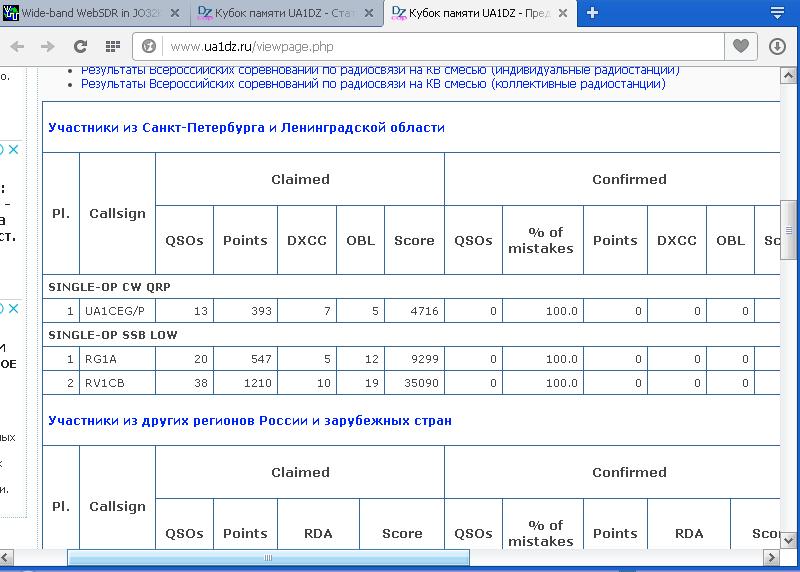Screen dimensions: 800x572
Task: Click claimed points 1210
Action: click(258, 383)
